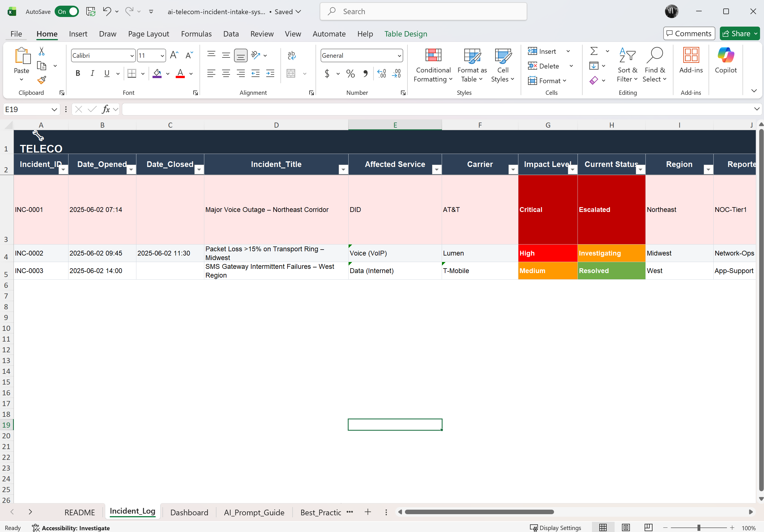Open the Copilot add-in

point(726,61)
